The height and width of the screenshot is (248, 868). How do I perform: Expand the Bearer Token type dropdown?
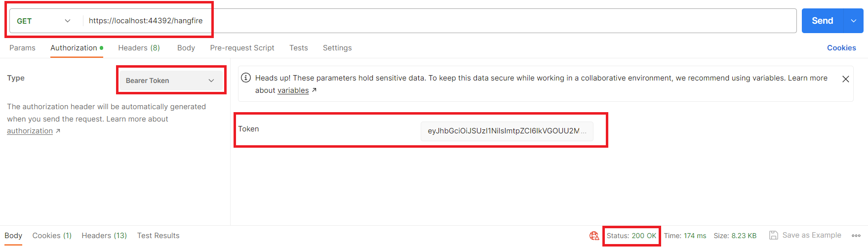(x=170, y=81)
